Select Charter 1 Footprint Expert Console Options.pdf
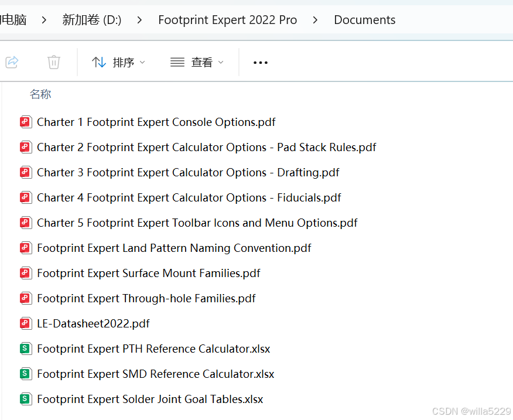Screen dimensions: 513x420 (156, 122)
